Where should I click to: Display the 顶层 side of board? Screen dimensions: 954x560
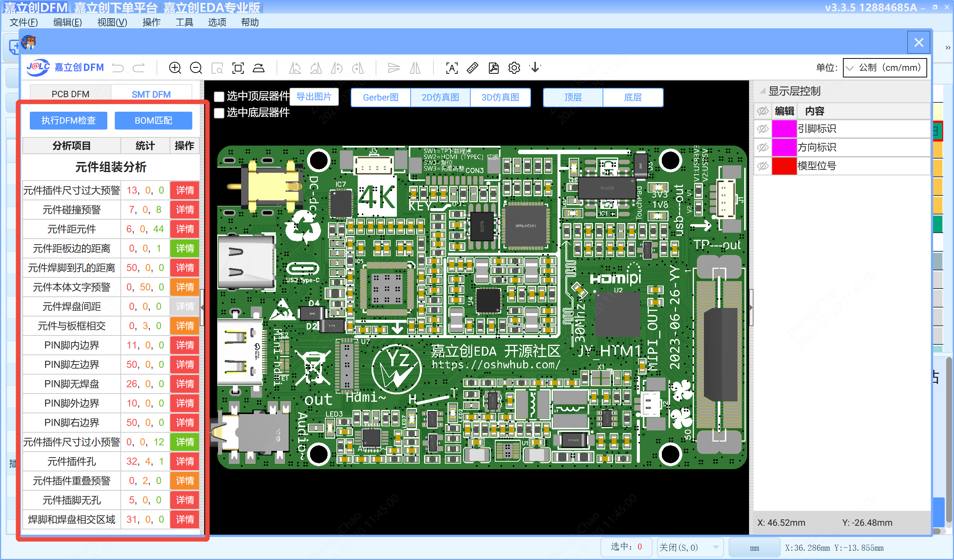click(x=573, y=97)
